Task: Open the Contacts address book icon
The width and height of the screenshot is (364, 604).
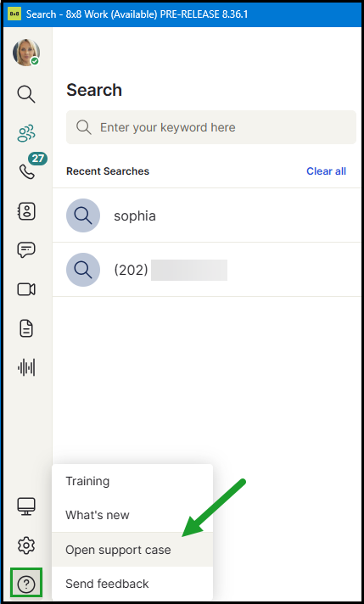Action: coord(26,211)
